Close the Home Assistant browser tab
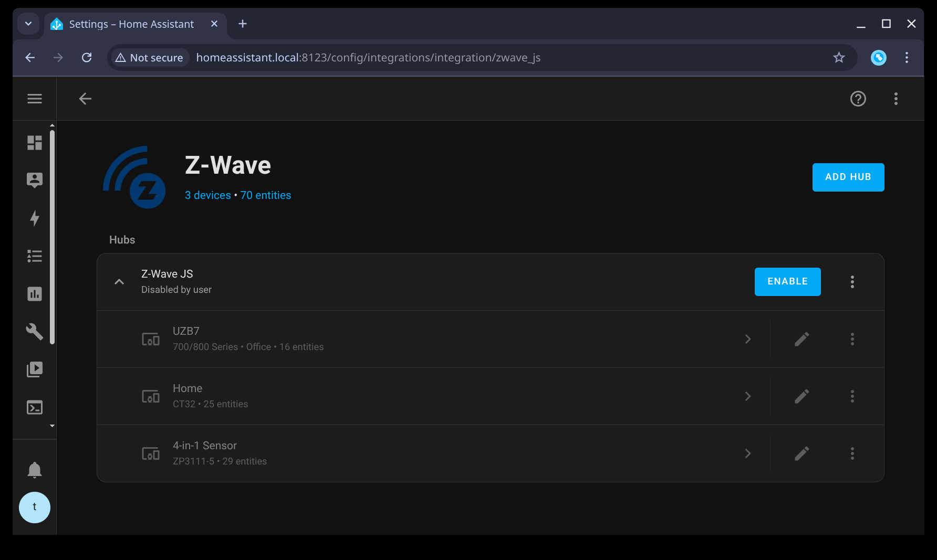Screen dimensions: 937x560 (214, 24)
